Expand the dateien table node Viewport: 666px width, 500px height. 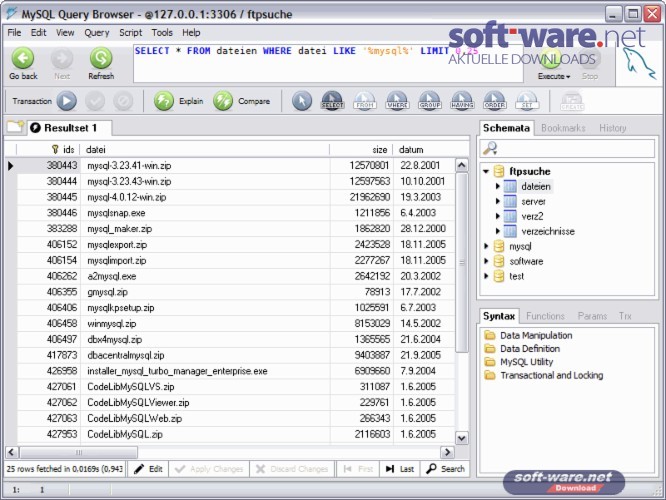pos(497,186)
